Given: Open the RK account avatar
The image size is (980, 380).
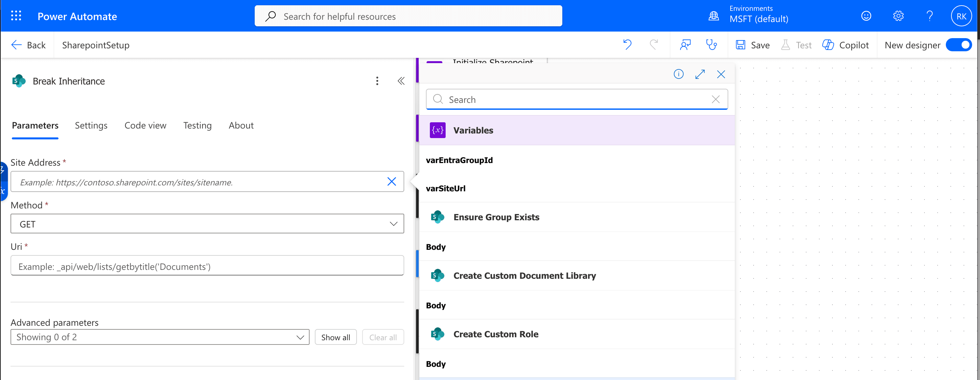Looking at the screenshot, I should 961,16.
